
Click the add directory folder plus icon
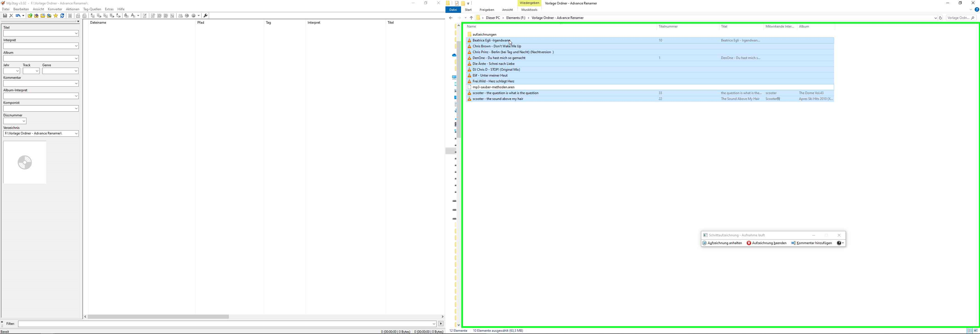point(36,16)
